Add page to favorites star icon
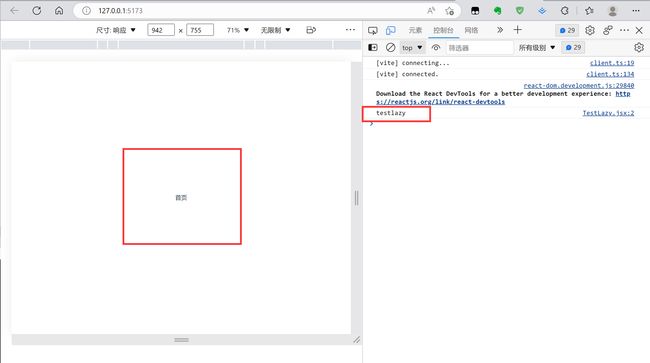 point(450,11)
